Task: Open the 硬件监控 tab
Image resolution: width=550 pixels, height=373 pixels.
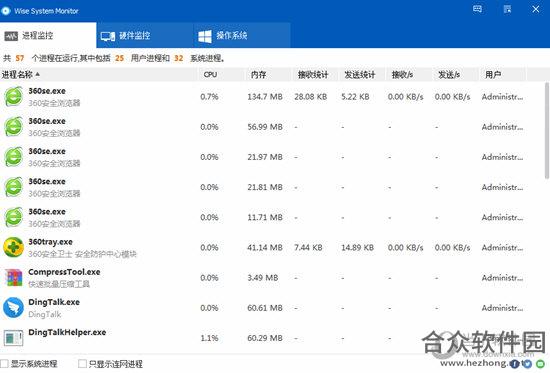Action: (x=145, y=35)
